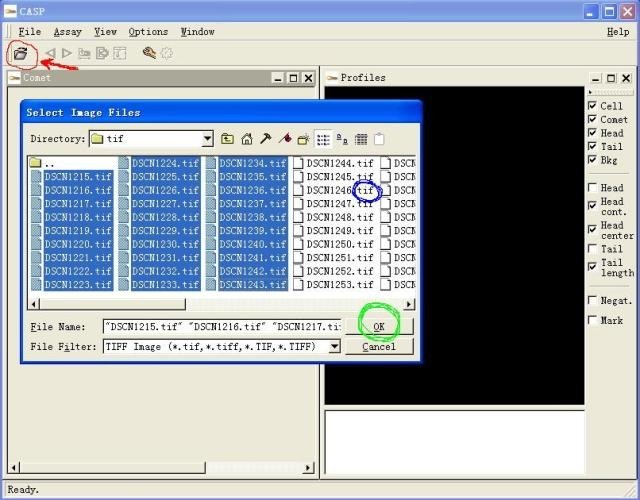The height and width of the screenshot is (500, 640).
Task: Open the Options menu
Action: tap(148, 32)
